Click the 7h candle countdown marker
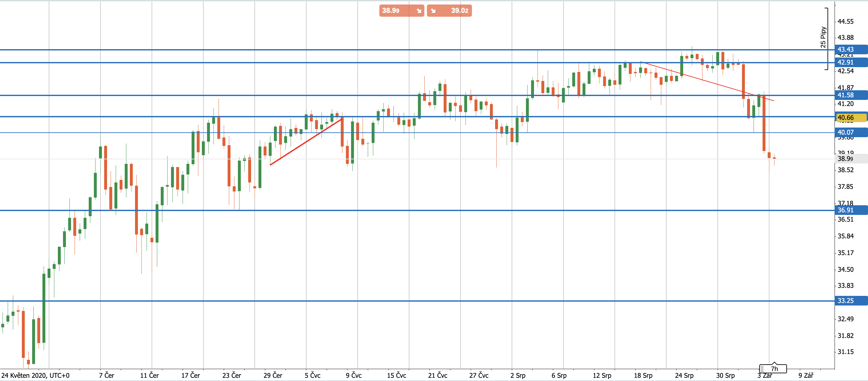868x381 pixels. [773, 368]
